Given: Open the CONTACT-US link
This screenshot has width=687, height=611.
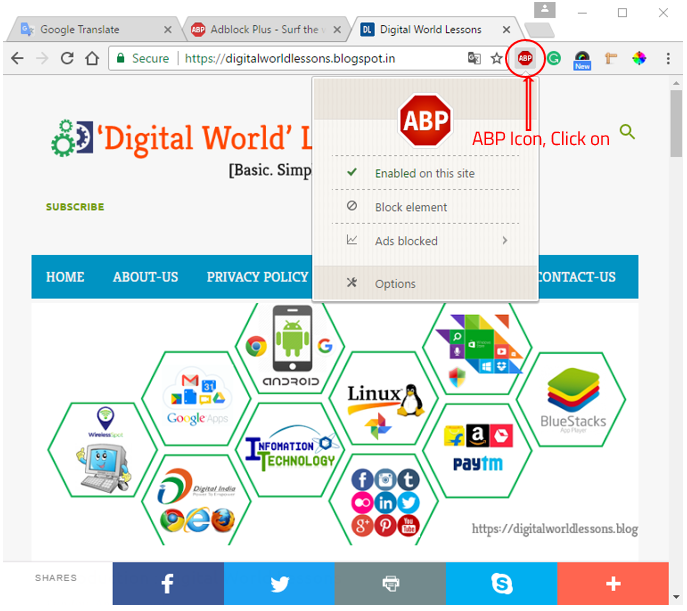Looking at the screenshot, I should click(577, 277).
